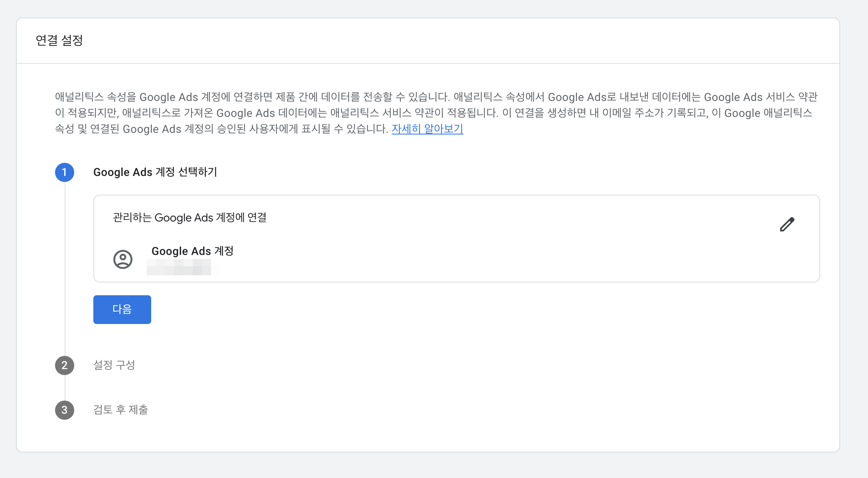Image resolution: width=868 pixels, height=478 pixels.
Task: Click the bold Google Ads 계정 label
Action: (x=192, y=251)
